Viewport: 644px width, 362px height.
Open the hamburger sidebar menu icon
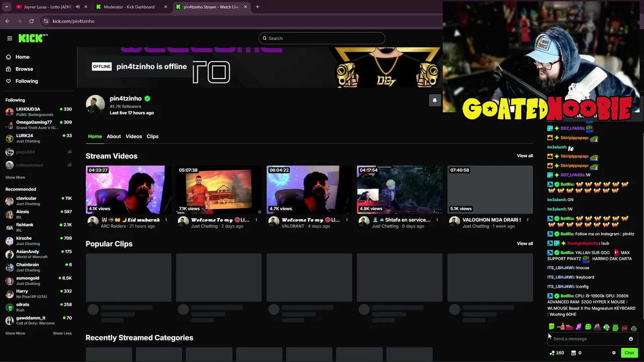(x=10, y=38)
